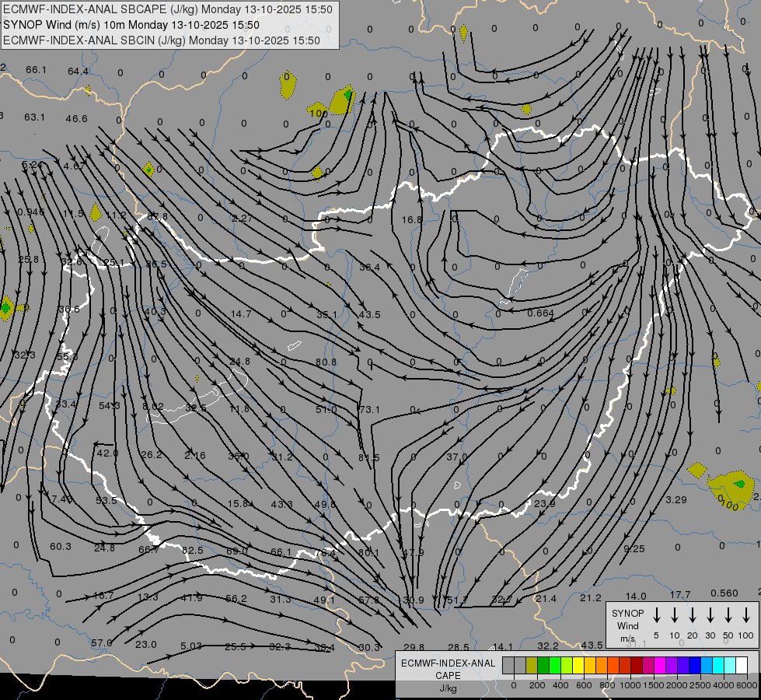Image resolution: width=761 pixels, height=700 pixels.
Task: Select the dark green CAPE legend swatch
Action: tap(543, 666)
